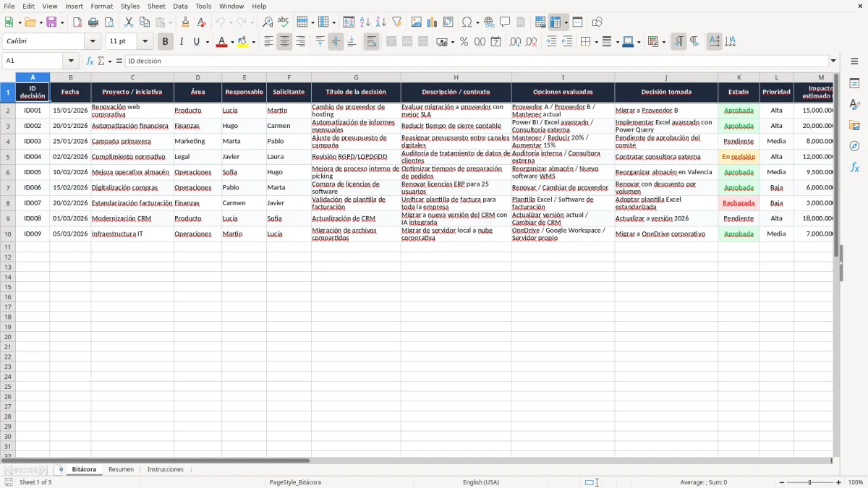Click the Insert Comment speech bubble icon
The height and width of the screenshot is (488, 868).
(506, 22)
